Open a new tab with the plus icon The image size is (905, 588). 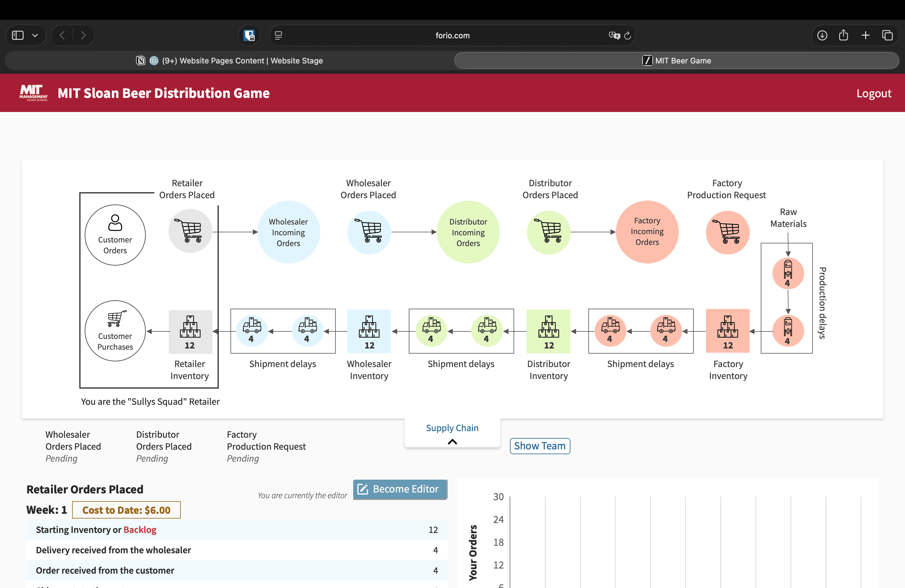pyautogui.click(x=865, y=35)
